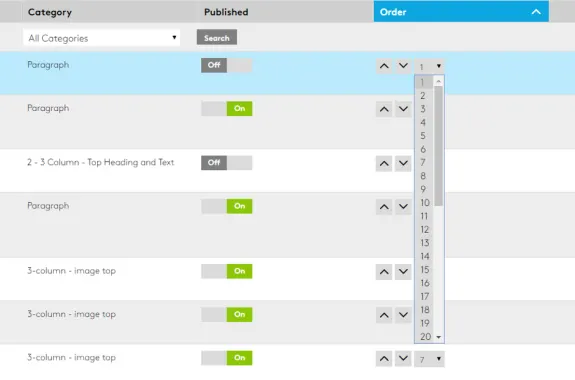The height and width of the screenshot is (380, 575).
Task: Click the Search button
Action: [217, 37]
